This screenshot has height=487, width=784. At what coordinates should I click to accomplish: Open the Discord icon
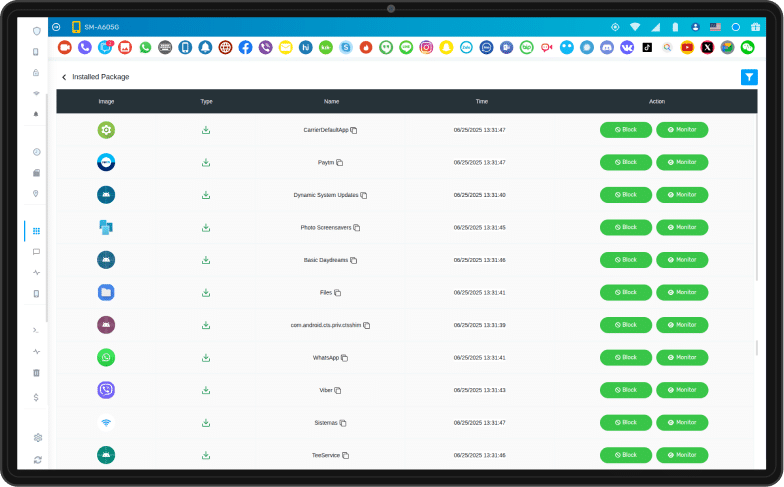pyautogui.click(x=607, y=48)
